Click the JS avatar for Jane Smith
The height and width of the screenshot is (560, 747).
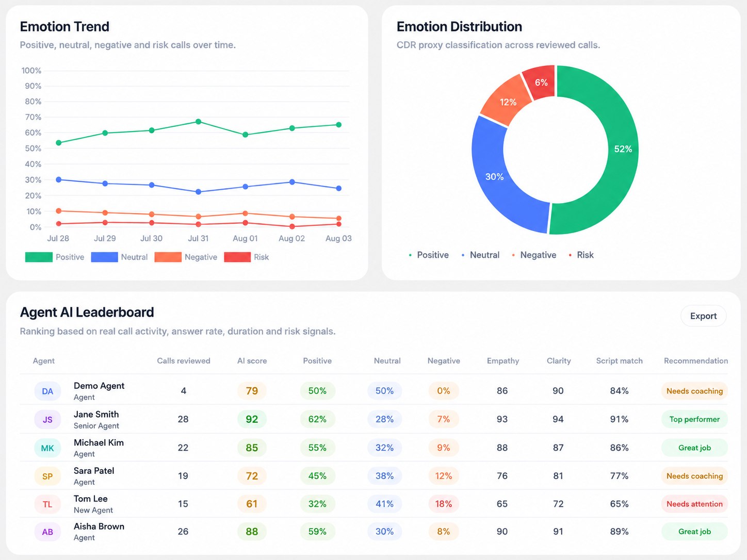pyautogui.click(x=47, y=420)
